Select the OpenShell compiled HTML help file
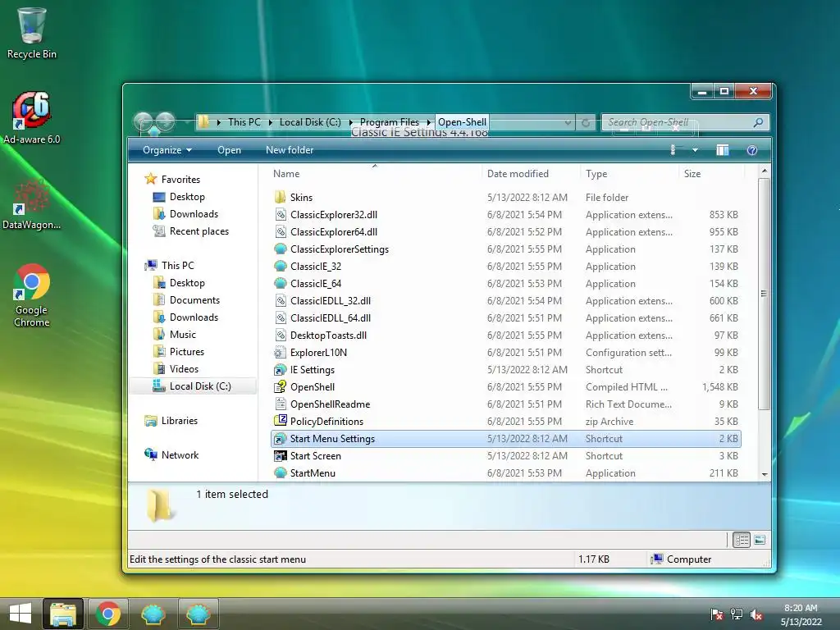Viewport: 840px width, 630px height. [x=505, y=387]
